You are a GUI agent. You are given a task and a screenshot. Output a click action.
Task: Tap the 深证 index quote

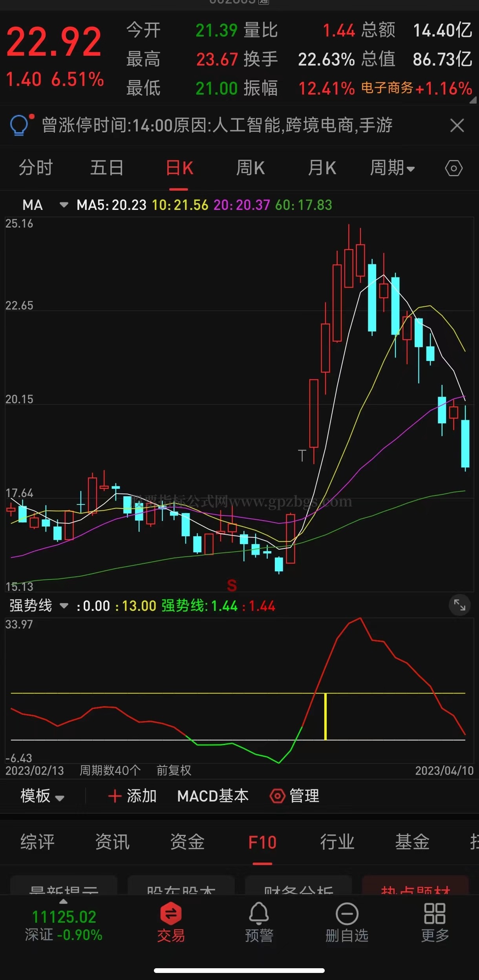pyautogui.click(x=63, y=926)
